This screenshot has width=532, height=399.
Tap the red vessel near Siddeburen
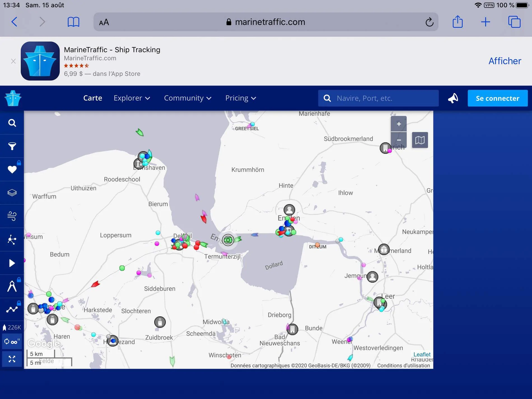coord(95,284)
